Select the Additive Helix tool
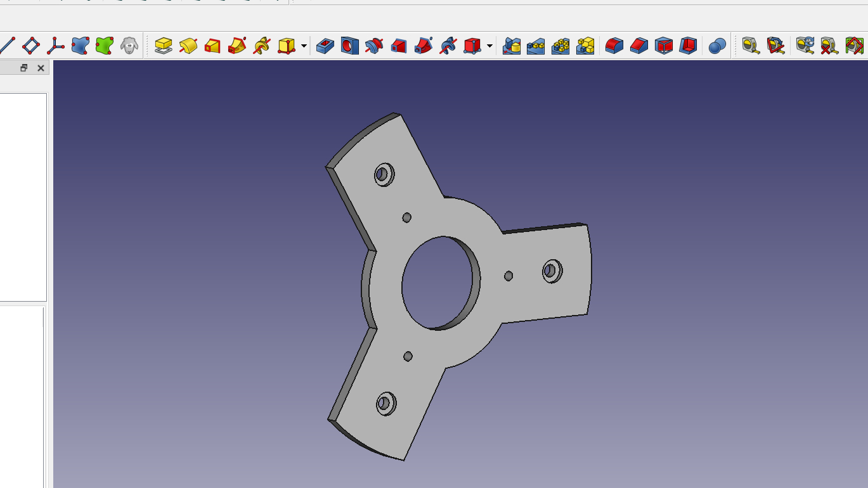Screen dimensions: 868x488 [262, 46]
